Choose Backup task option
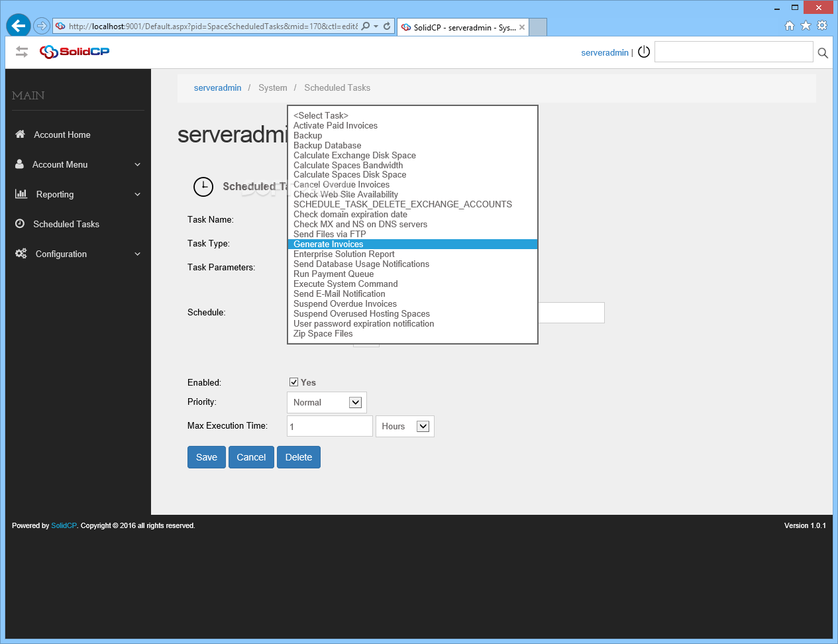The image size is (838, 644). click(x=412, y=135)
